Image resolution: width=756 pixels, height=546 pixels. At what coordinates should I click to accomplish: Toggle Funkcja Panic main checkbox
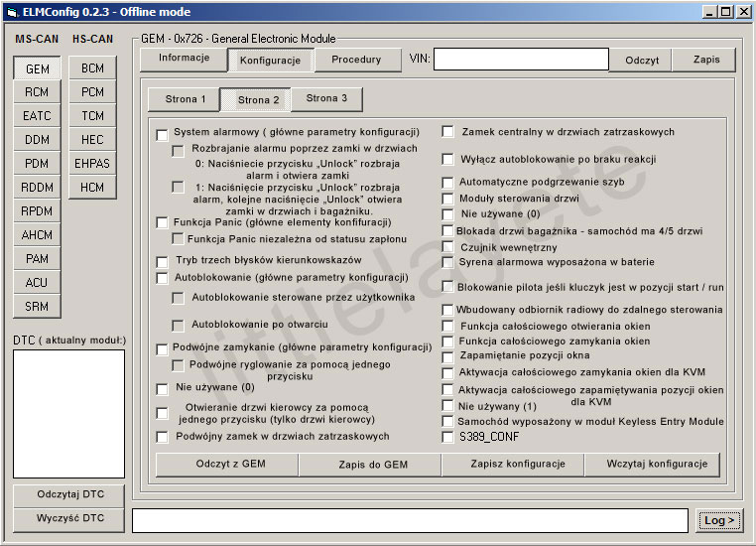(162, 222)
